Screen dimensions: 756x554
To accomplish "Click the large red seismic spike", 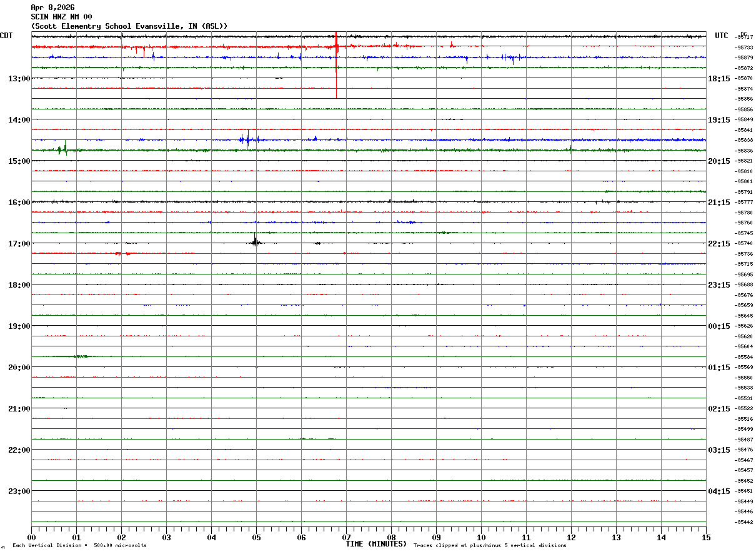I will pyautogui.click(x=336, y=64).
